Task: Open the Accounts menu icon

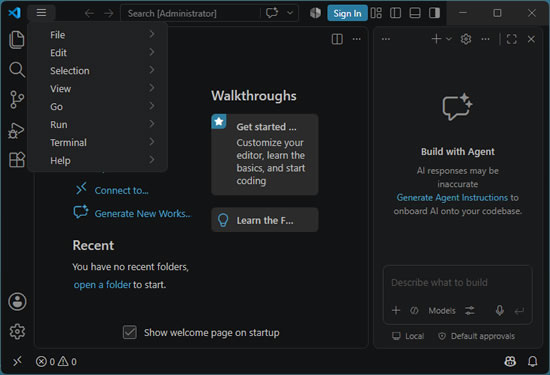Action: (x=17, y=301)
